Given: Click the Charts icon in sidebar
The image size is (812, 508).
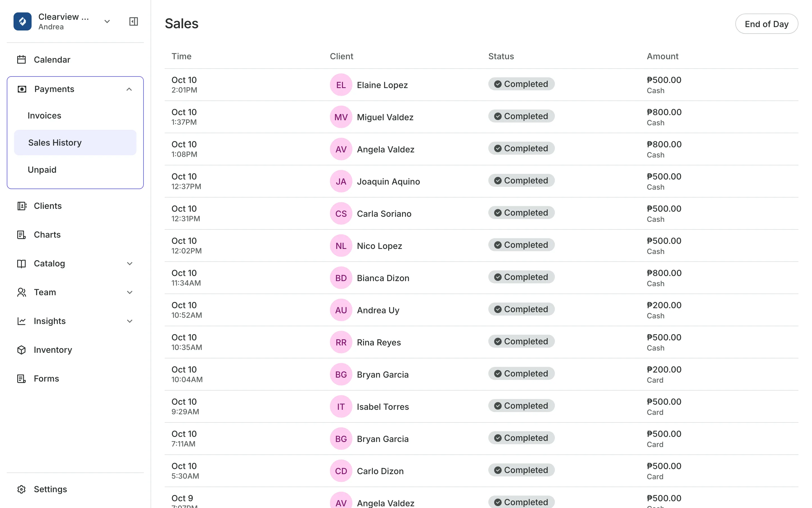Looking at the screenshot, I should 21,235.
